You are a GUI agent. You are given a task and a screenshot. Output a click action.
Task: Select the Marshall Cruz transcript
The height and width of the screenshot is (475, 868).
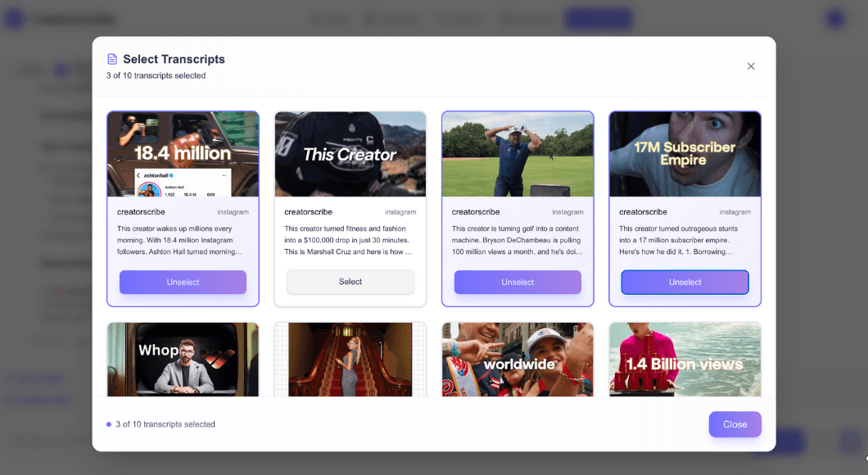pyautogui.click(x=350, y=282)
